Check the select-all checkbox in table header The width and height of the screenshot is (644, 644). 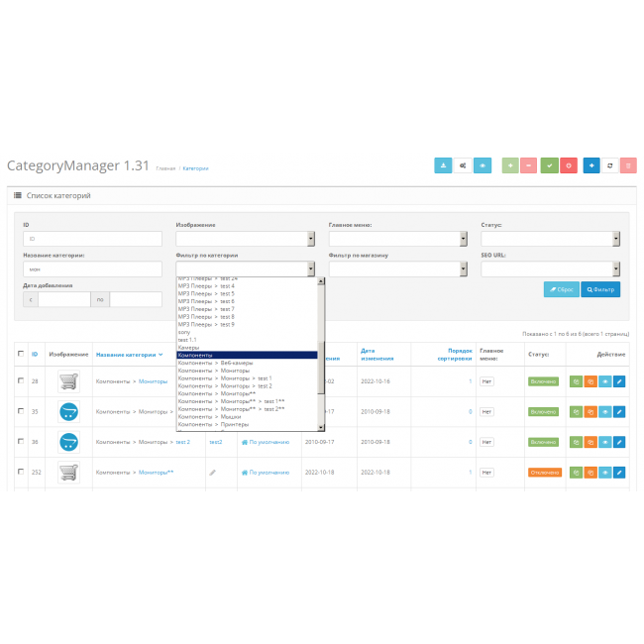point(21,354)
